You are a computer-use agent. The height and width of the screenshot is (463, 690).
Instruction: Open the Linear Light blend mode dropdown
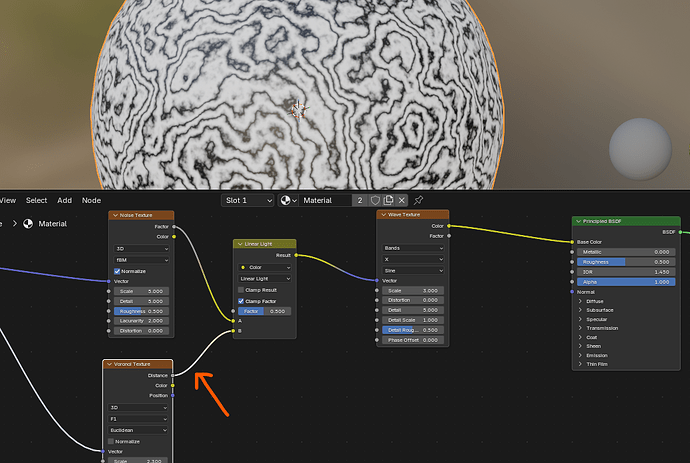point(264,279)
